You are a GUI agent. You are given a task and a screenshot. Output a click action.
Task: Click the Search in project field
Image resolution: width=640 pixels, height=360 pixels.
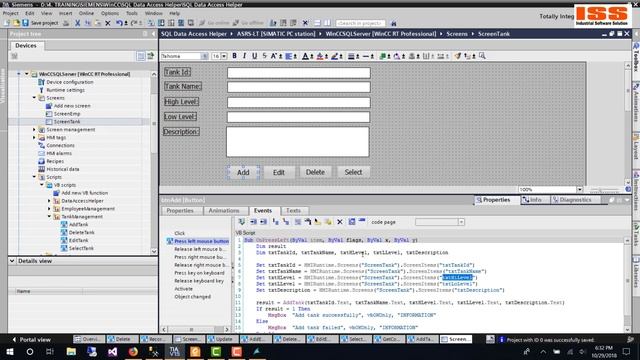coord(360,23)
